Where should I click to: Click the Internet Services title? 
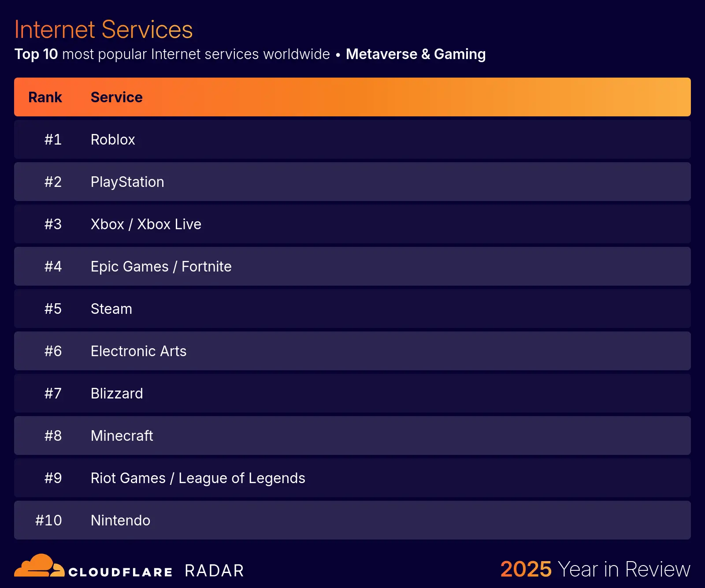click(104, 30)
